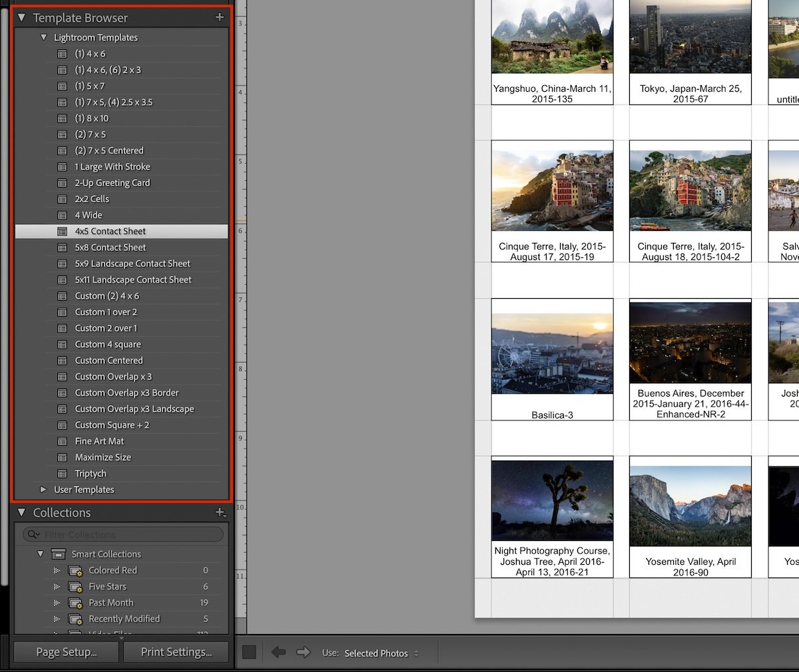Screen dimensions: 799x672
Task: Expand the Five Stars smart collection
Action: click(x=57, y=586)
